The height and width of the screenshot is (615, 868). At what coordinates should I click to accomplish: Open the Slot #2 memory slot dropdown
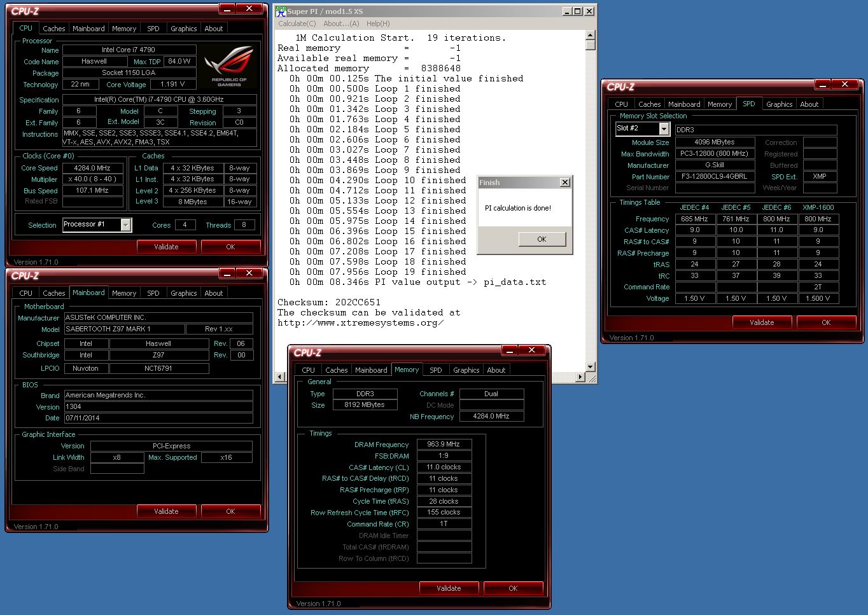664,128
